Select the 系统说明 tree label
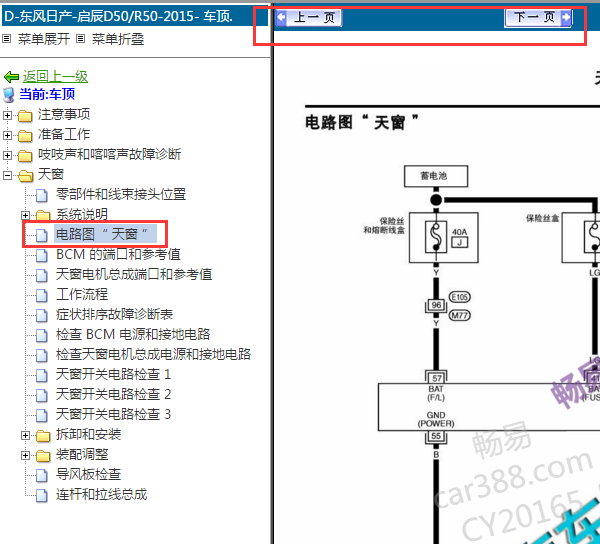 [82, 214]
